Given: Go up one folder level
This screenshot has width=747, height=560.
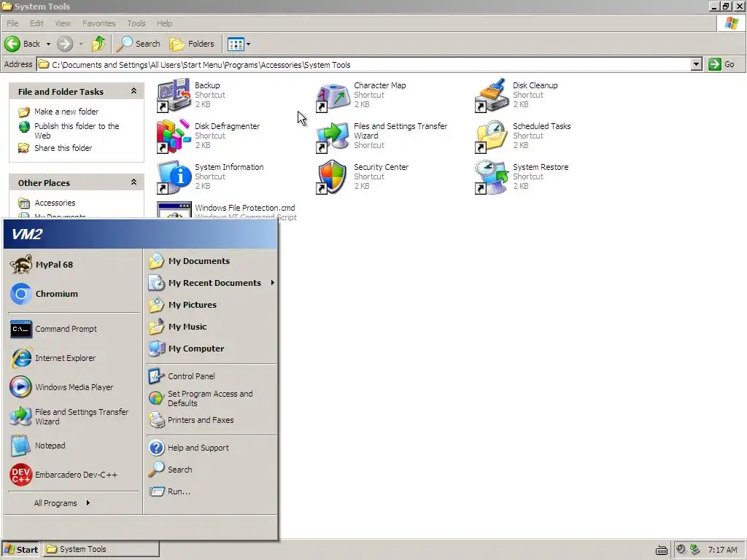Looking at the screenshot, I should coord(98,44).
